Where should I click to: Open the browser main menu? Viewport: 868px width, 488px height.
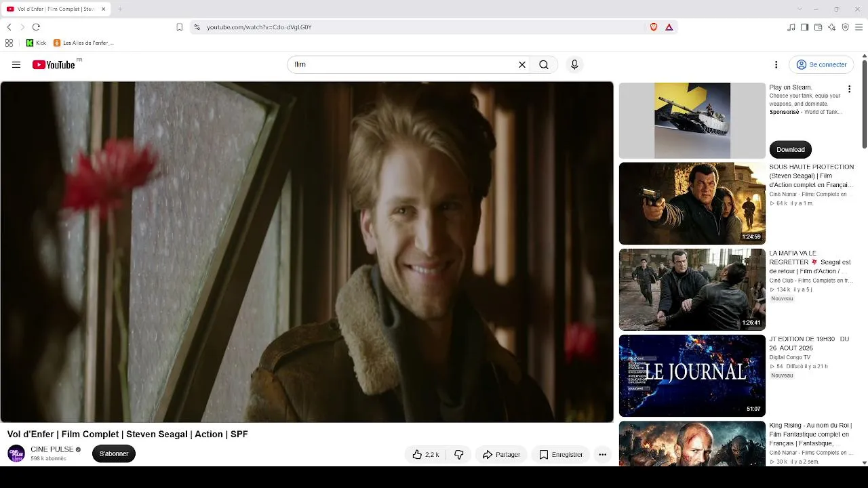click(859, 27)
